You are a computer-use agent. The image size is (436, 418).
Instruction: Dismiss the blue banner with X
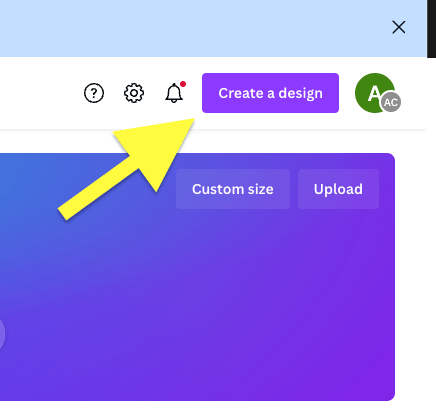(x=399, y=27)
